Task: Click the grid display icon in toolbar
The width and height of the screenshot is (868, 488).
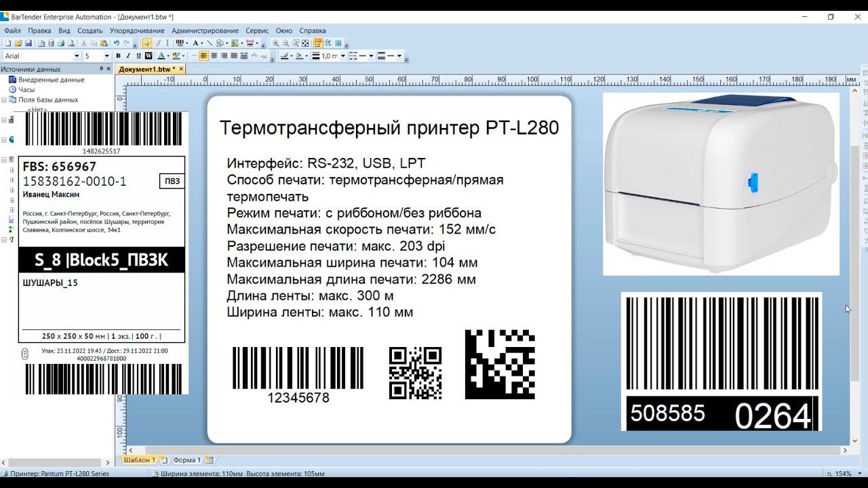Action: (x=338, y=43)
